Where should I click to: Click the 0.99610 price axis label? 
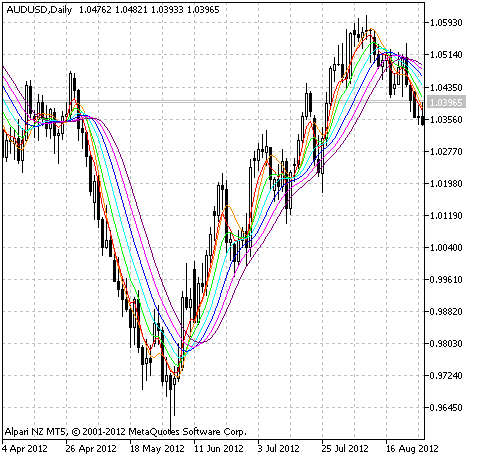pyautogui.click(x=446, y=280)
